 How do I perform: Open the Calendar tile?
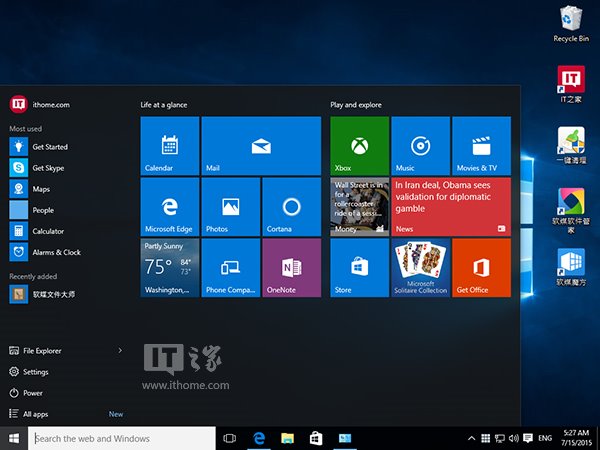[170, 146]
